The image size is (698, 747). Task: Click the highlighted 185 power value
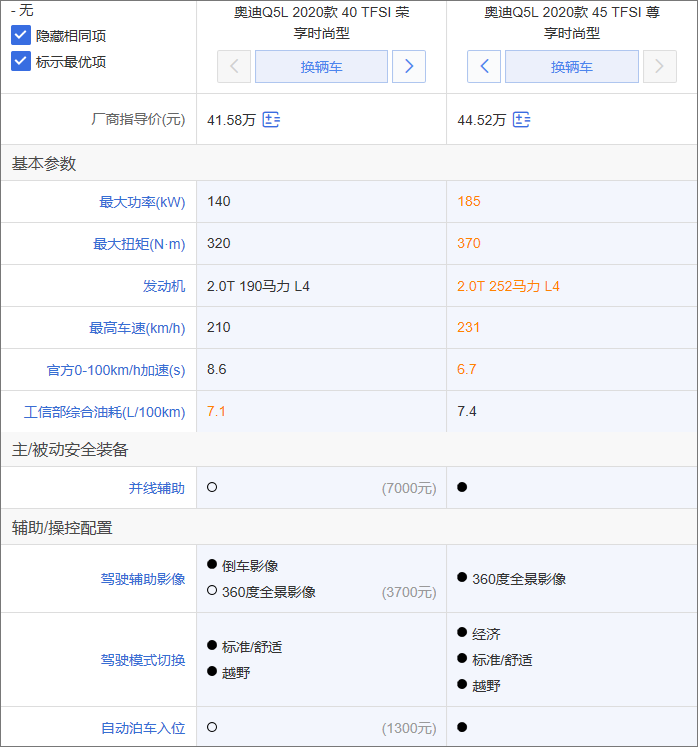(469, 201)
